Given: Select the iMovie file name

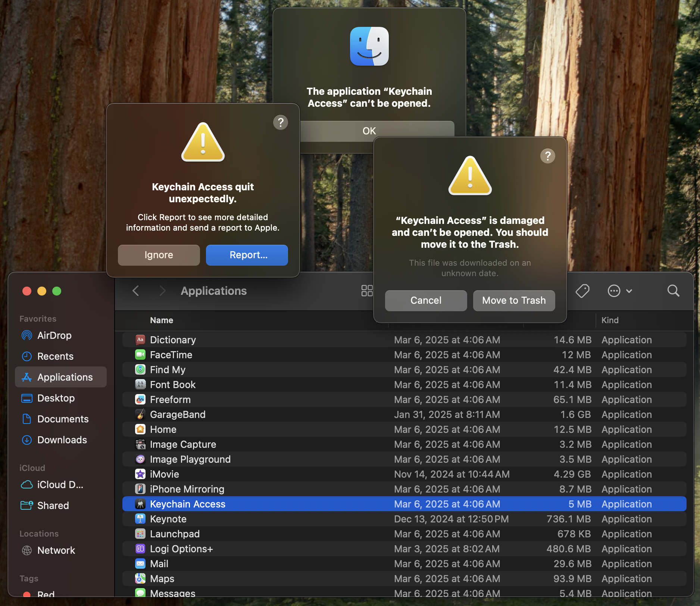Looking at the screenshot, I should tap(165, 474).
